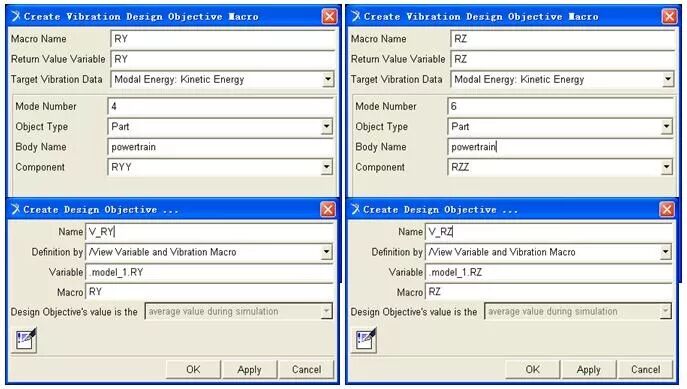The height and width of the screenshot is (389, 687).
Task: Open Component RZZ dropdown
Action: 666,167
